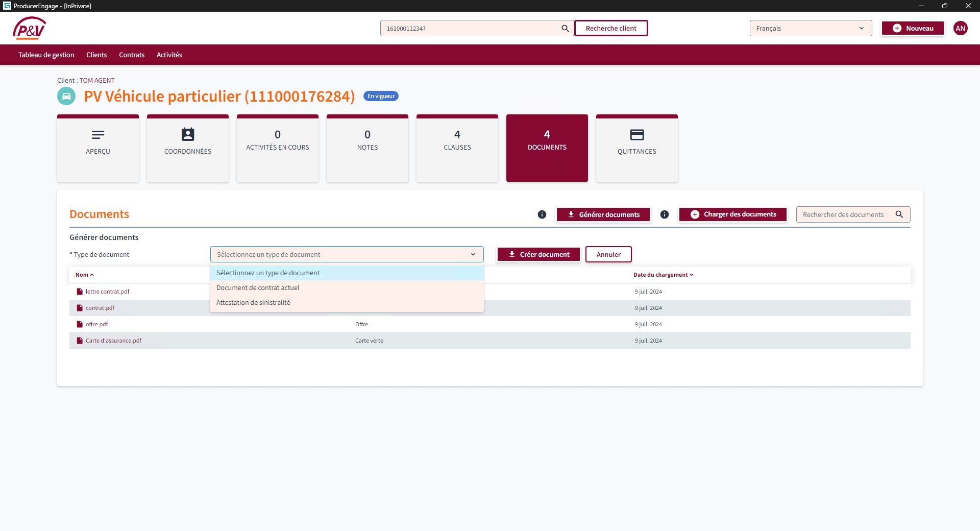This screenshot has width=980, height=531.
Task: Click the file icon of offre.pdf
Action: 80,324
